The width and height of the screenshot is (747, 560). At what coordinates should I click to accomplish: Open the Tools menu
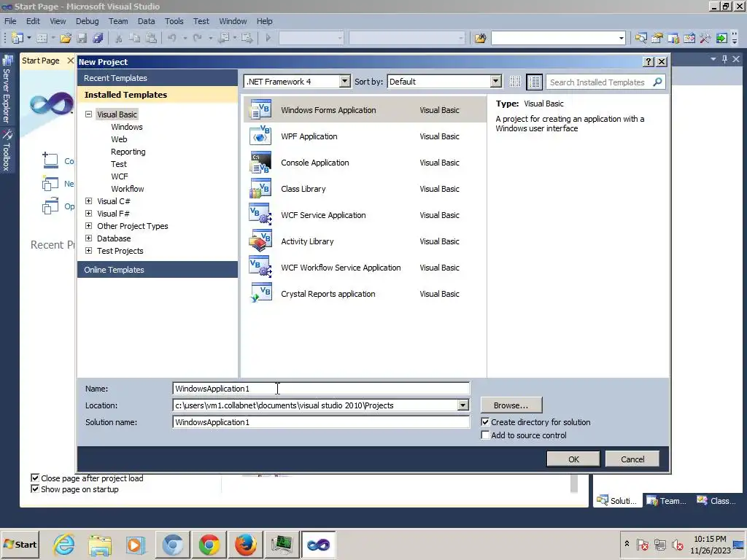(x=174, y=21)
